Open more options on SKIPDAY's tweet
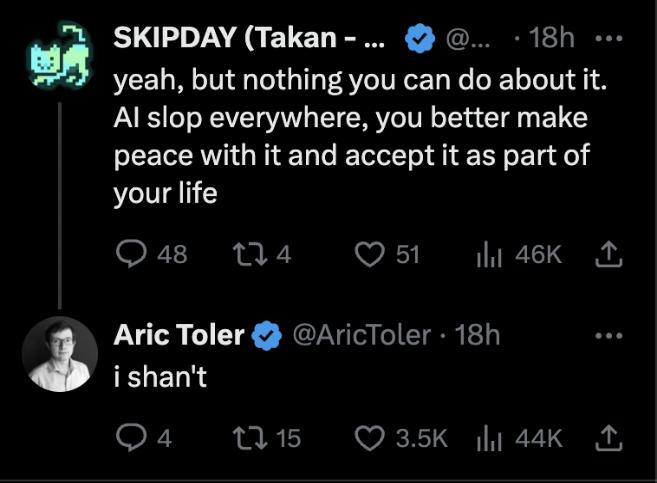657x483 pixels. (x=607, y=39)
